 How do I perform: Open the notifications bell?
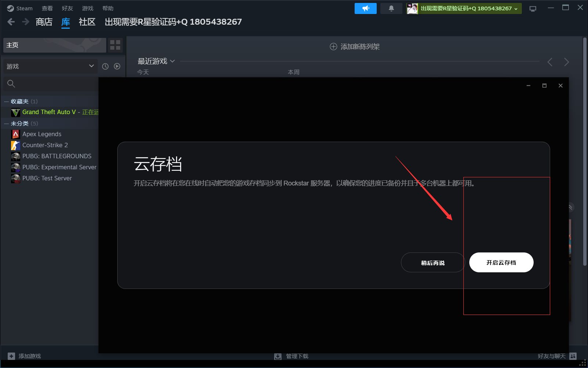pyautogui.click(x=391, y=8)
